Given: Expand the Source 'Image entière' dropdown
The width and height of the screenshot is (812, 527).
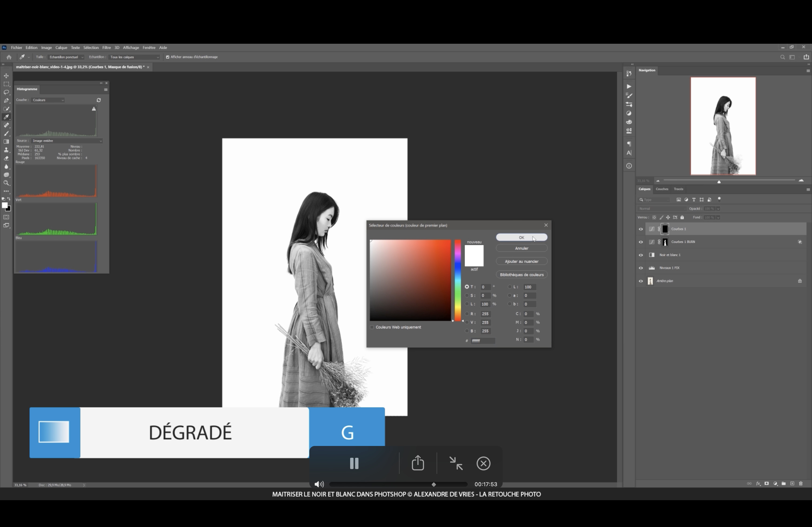Looking at the screenshot, I should click(x=67, y=141).
